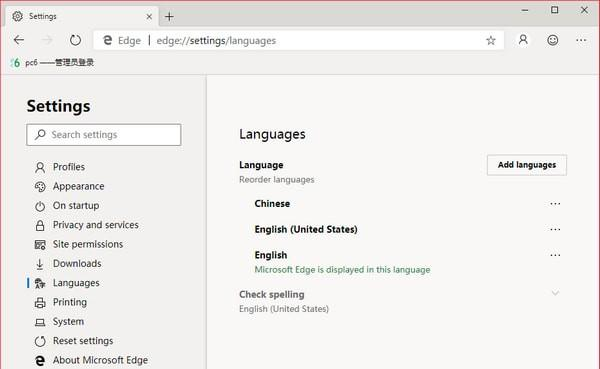The width and height of the screenshot is (600, 369).
Task: Click the System laptop icon
Action: point(40,322)
